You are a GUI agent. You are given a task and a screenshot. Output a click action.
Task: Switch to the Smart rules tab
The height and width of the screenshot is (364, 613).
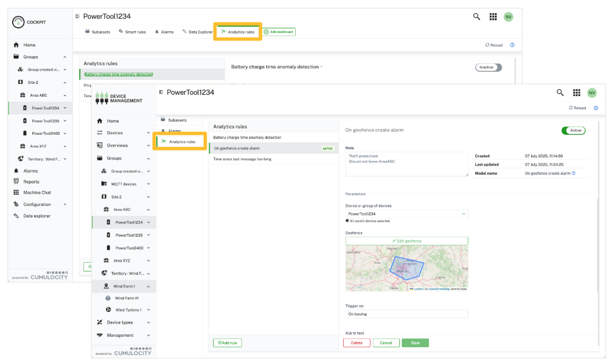132,32
